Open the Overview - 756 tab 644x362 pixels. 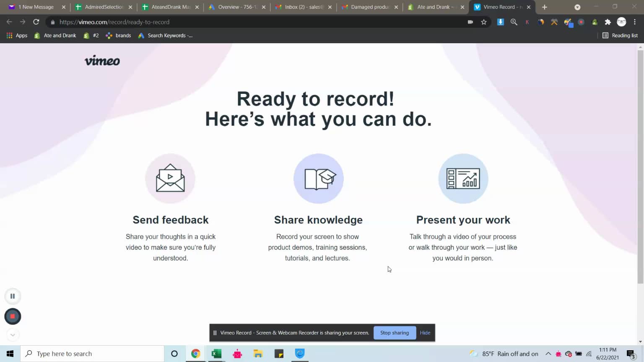237,7
